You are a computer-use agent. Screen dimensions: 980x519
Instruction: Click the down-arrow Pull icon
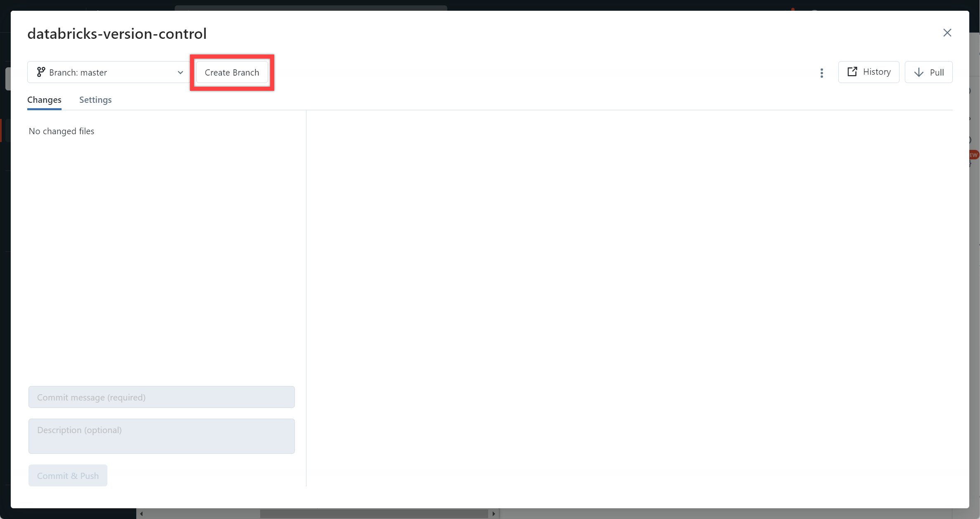coord(918,72)
